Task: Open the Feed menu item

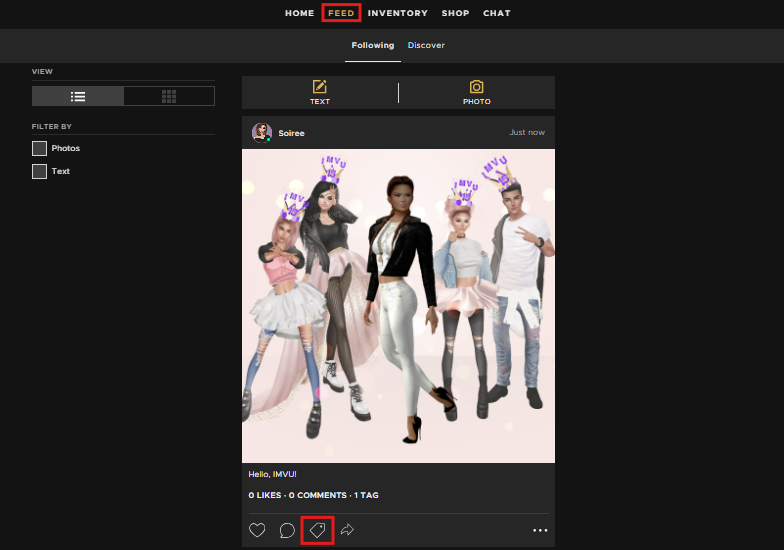Action: pos(341,13)
